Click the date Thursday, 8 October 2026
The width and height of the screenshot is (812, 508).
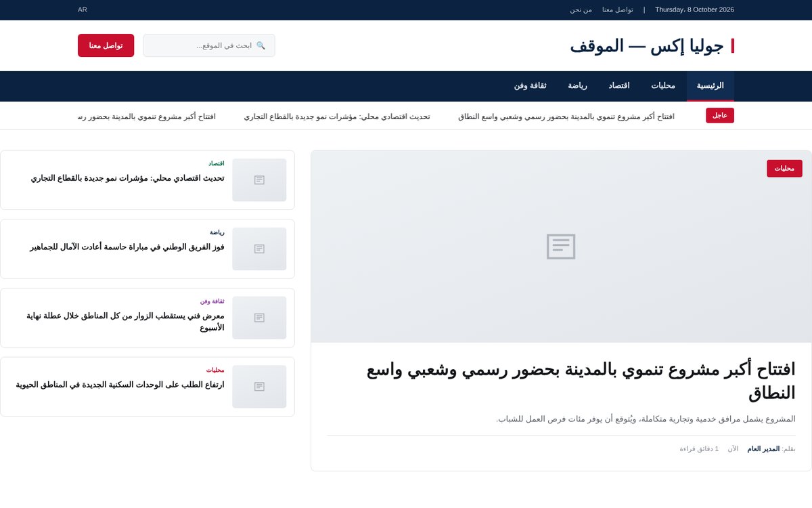pyautogui.click(x=694, y=9)
